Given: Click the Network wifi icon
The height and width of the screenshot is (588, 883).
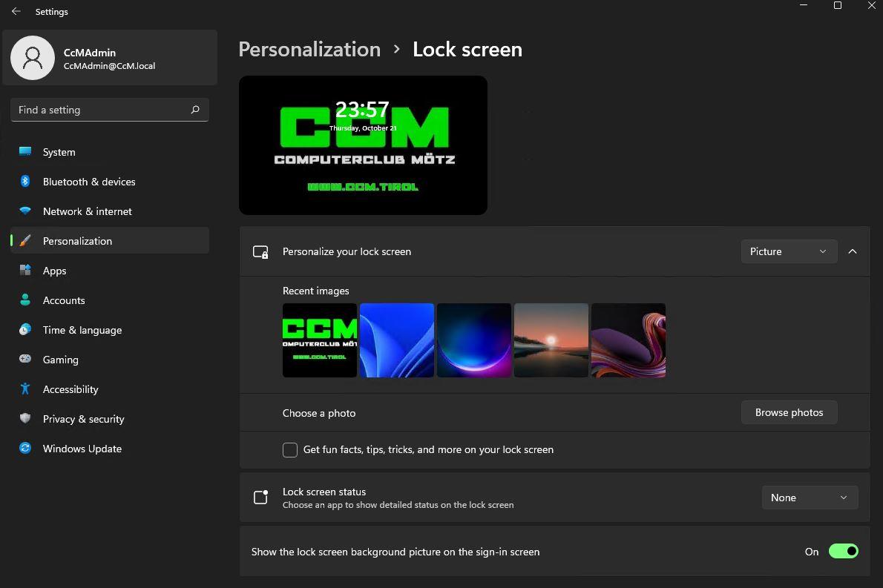Looking at the screenshot, I should point(24,211).
